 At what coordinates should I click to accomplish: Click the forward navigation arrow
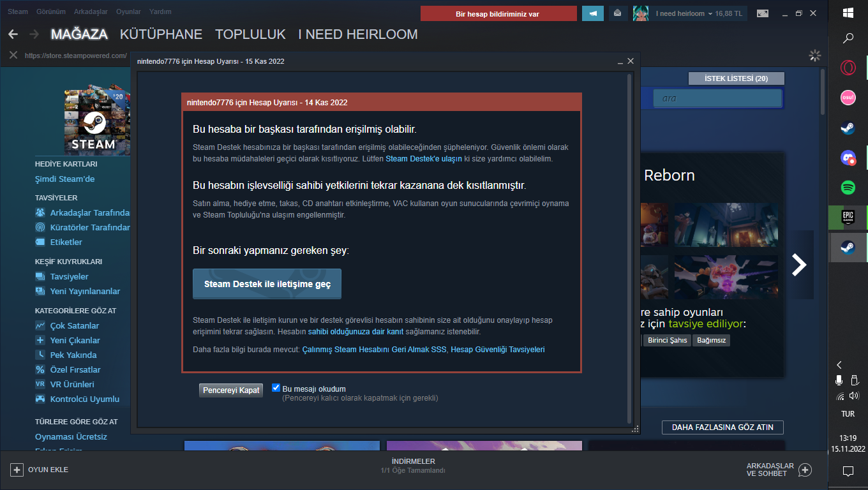pyautogui.click(x=34, y=34)
